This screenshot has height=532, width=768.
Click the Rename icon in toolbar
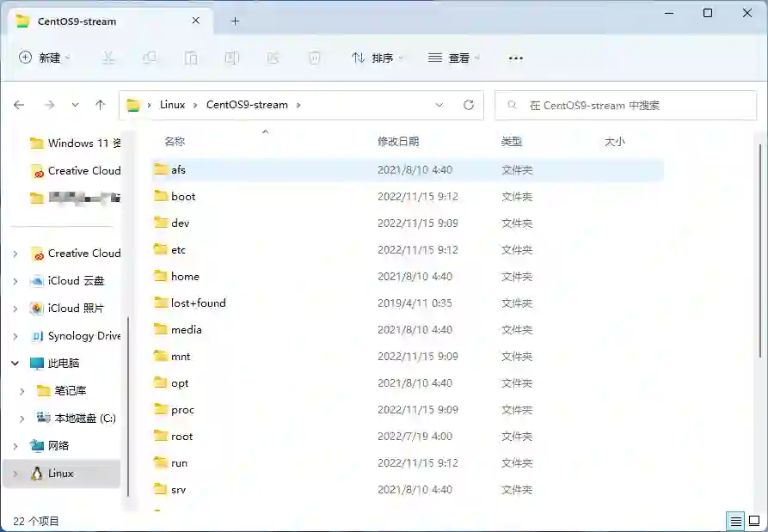pyautogui.click(x=231, y=58)
